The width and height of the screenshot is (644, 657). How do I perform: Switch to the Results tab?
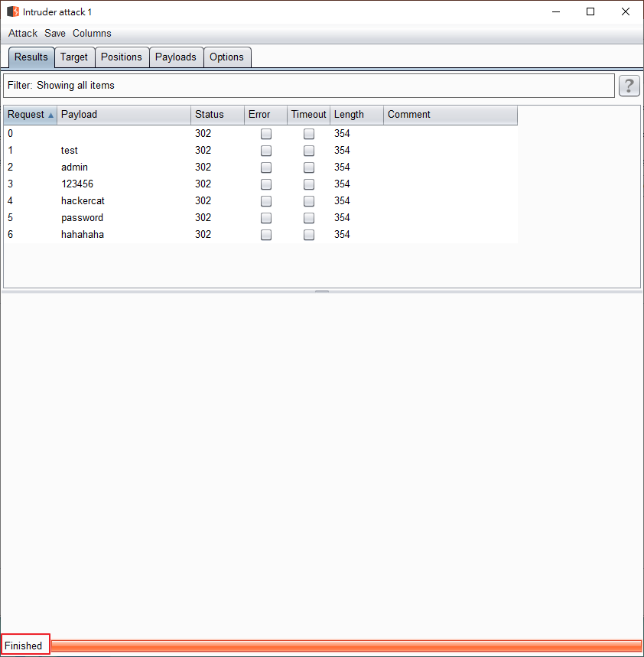pos(31,57)
